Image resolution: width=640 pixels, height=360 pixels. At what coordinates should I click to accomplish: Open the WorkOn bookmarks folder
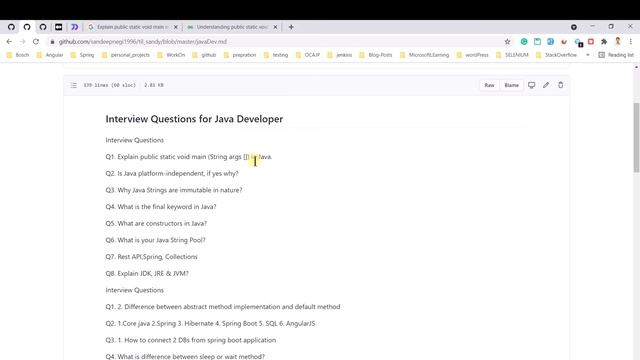click(171, 55)
